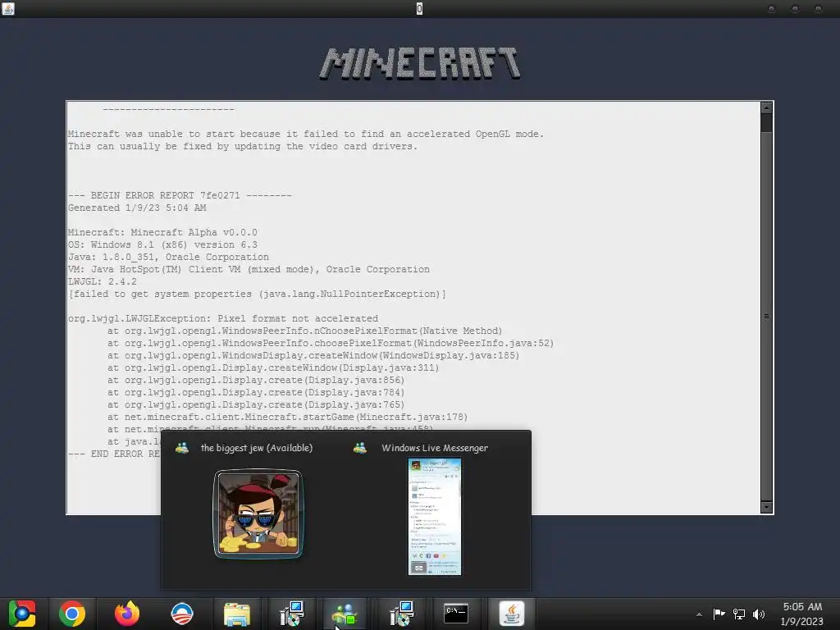The width and height of the screenshot is (840, 630).
Task: Select the avatar preview marked (Available)
Action: [x=258, y=514]
